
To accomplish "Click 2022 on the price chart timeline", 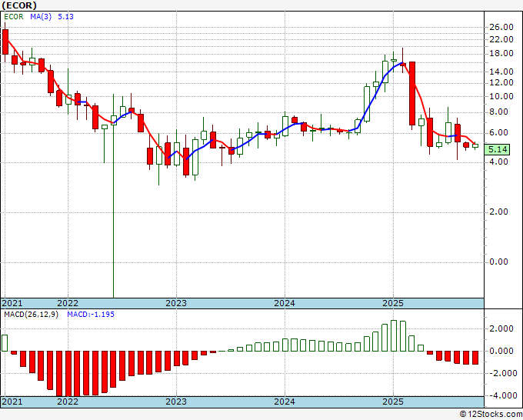I will pos(68,303).
